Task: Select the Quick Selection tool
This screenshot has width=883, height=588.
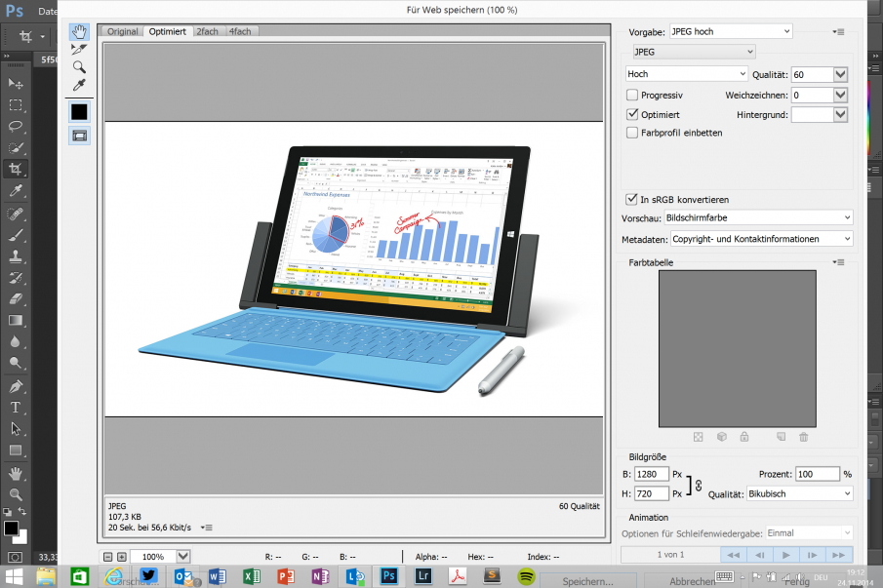Action: [16, 148]
